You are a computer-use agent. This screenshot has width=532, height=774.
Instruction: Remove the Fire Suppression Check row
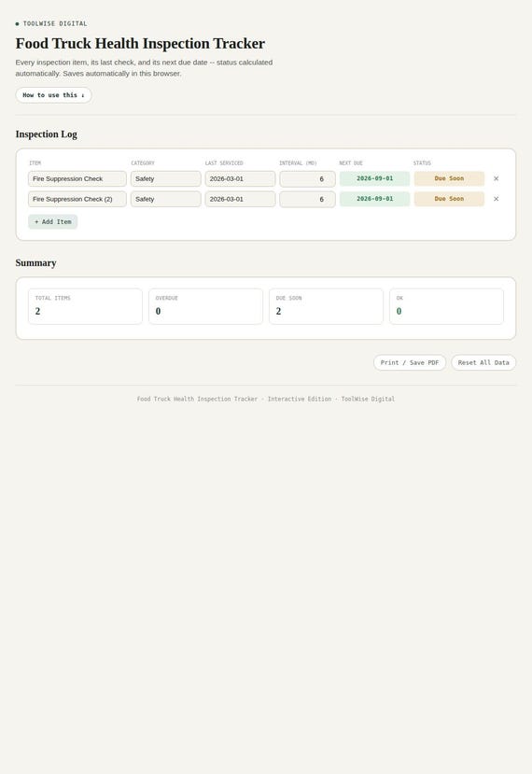click(x=496, y=178)
